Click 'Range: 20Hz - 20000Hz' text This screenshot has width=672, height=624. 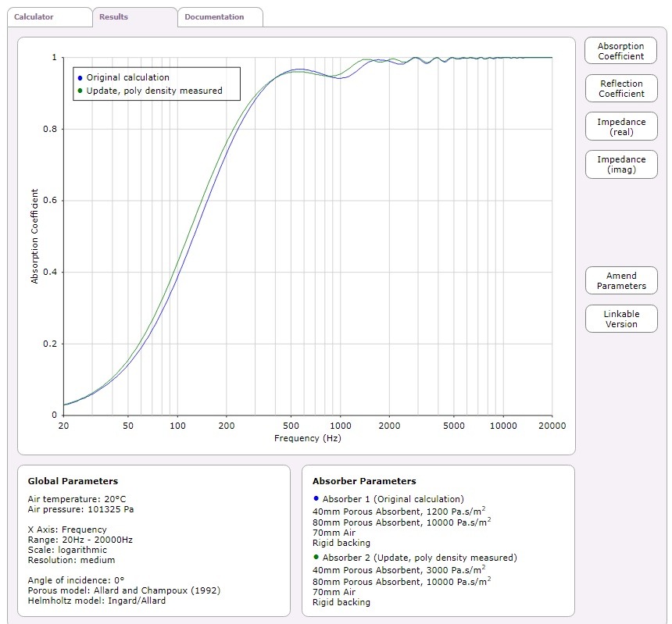tap(80, 540)
